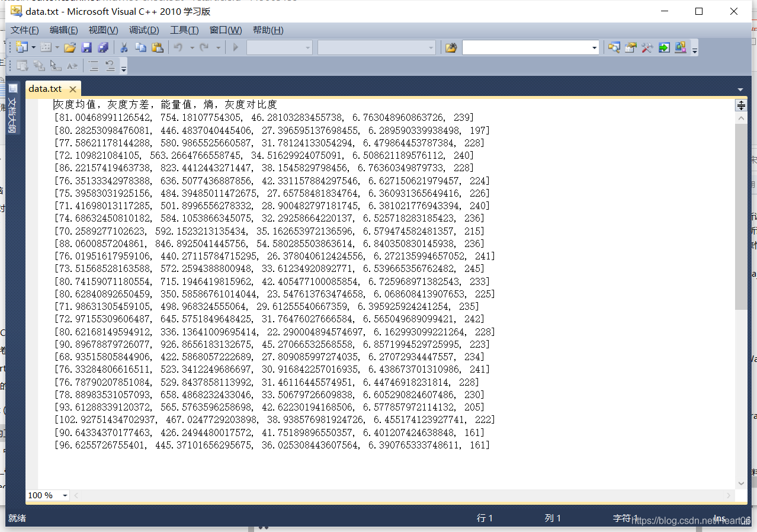This screenshot has height=532, width=757.
Task: Open the 工具(T) menu
Action: click(184, 30)
